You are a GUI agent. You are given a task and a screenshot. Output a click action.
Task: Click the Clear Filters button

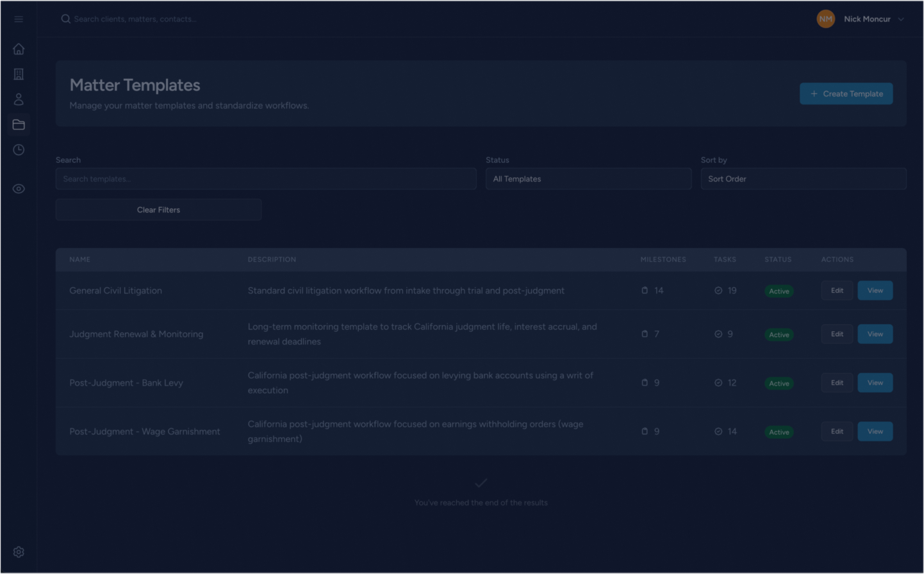[x=158, y=209]
